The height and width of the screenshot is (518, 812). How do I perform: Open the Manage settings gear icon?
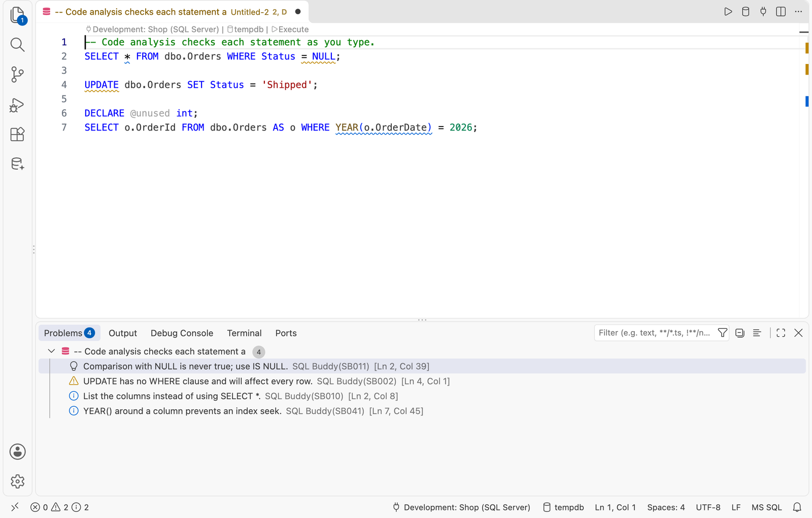tap(18, 481)
